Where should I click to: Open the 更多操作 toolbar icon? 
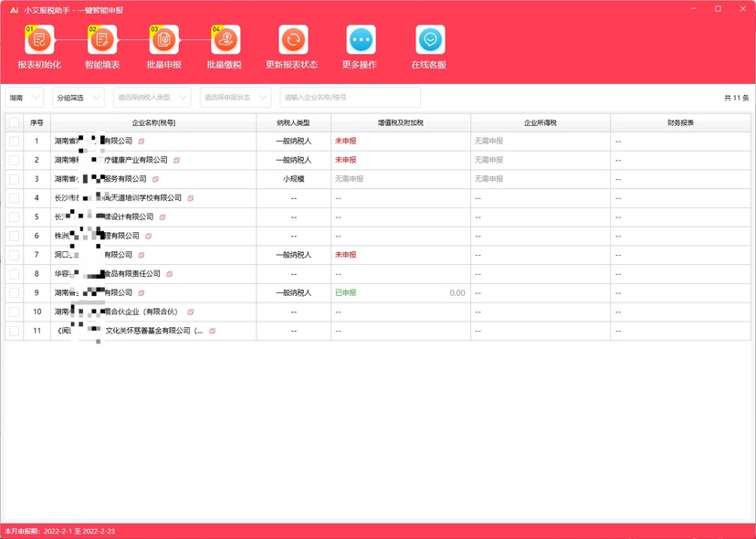pyautogui.click(x=362, y=39)
